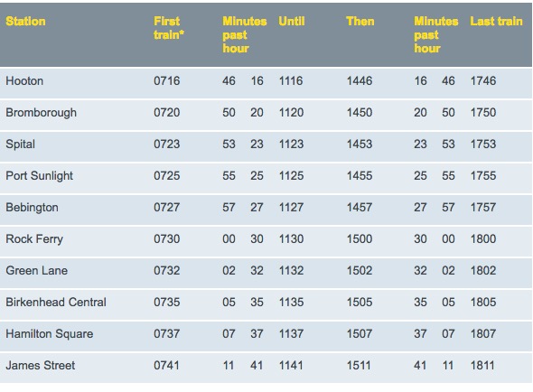The image size is (533, 392).
Task: Select the Green Lane station name
Action: (x=37, y=271)
